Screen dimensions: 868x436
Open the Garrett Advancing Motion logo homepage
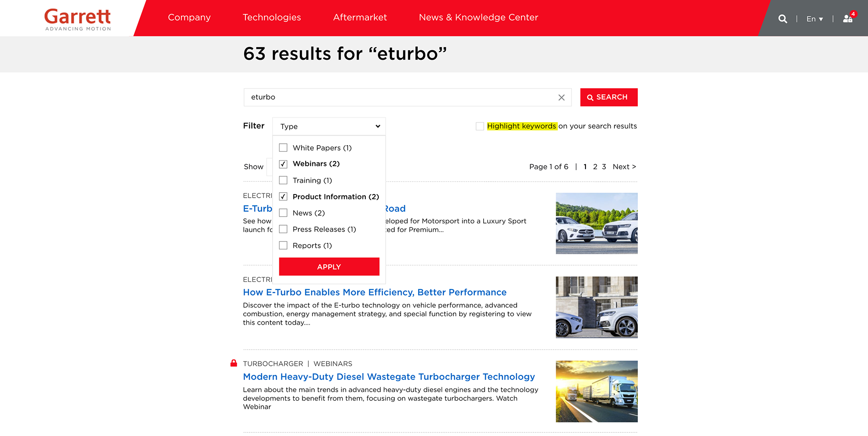pyautogui.click(x=78, y=19)
